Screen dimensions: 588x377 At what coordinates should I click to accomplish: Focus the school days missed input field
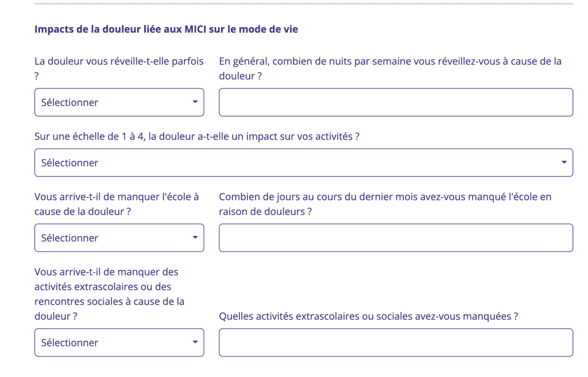[x=396, y=238]
